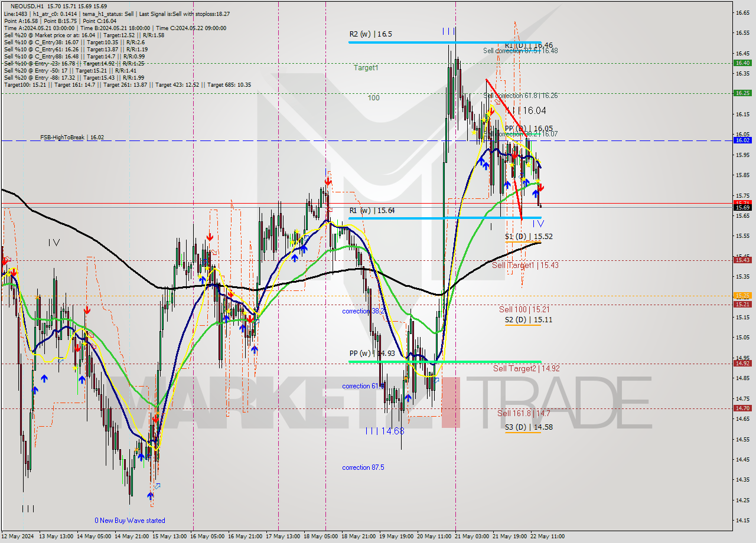Click 'Sell correction 61.8 | 16.26' label

tap(520, 95)
